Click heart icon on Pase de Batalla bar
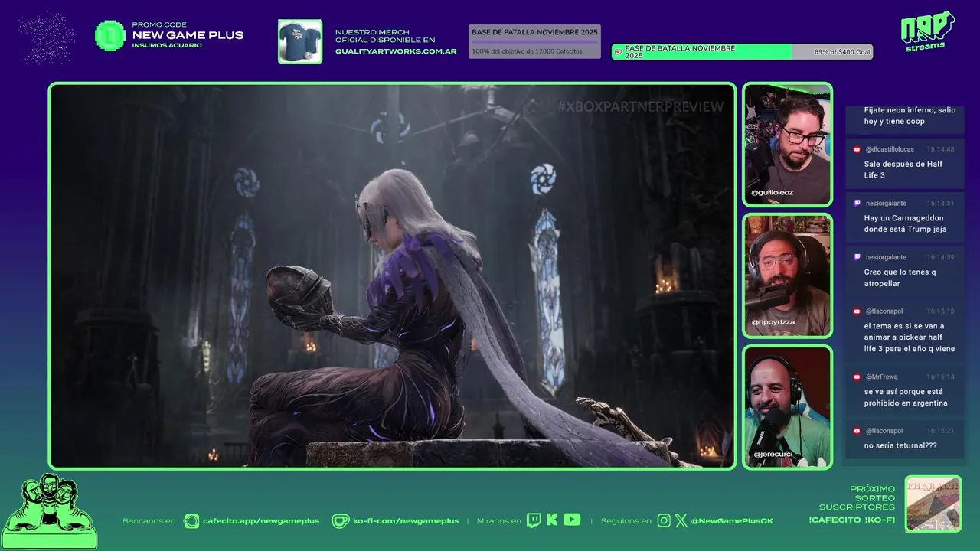This screenshot has height=551, width=980. (618, 52)
